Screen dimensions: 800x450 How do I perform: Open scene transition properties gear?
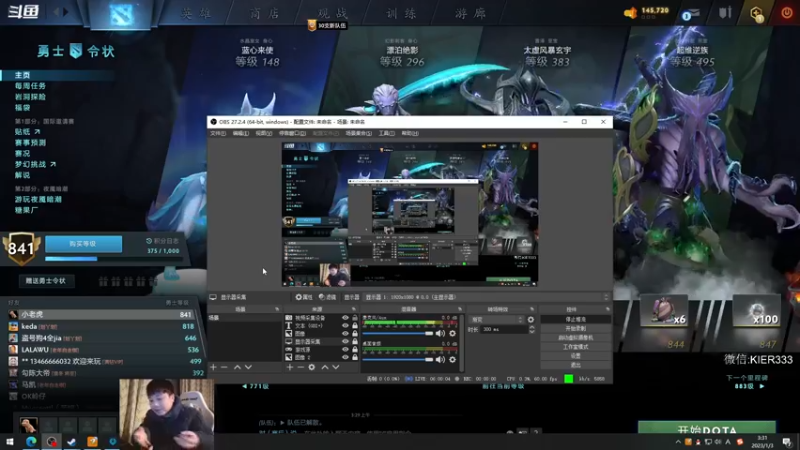[531, 319]
